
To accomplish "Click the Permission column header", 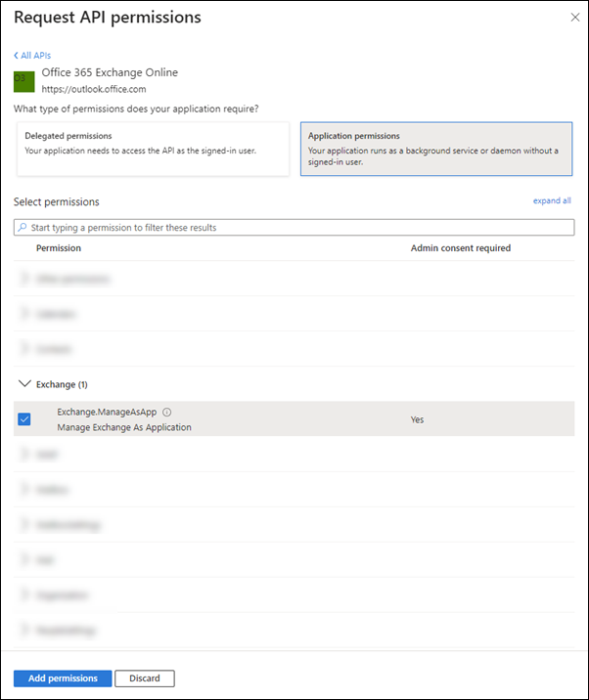I will pyautogui.click(x=59, y=248).
